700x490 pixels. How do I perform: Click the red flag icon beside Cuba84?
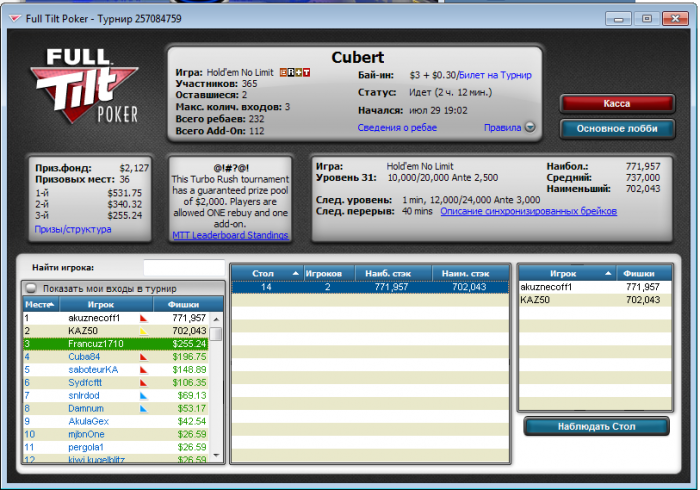pos(143,357)
